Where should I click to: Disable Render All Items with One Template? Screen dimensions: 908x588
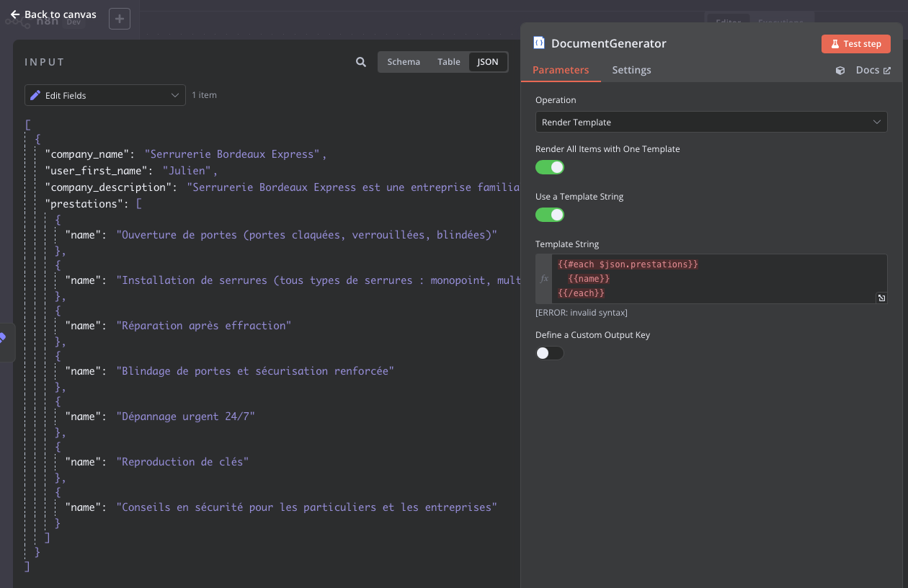click(550, 167)
